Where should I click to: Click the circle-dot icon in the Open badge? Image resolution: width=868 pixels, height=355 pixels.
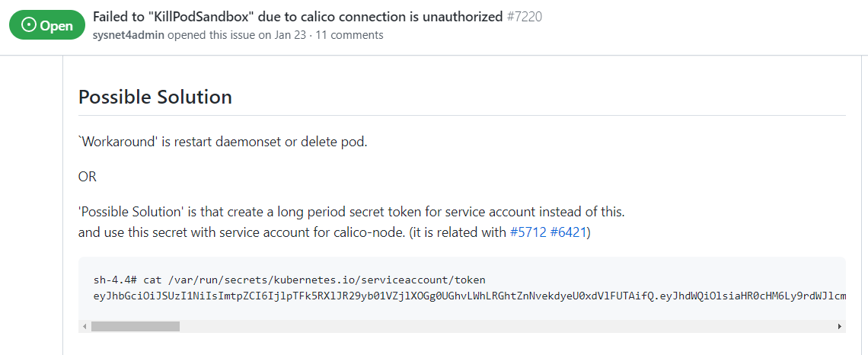(x=30, y=25)
